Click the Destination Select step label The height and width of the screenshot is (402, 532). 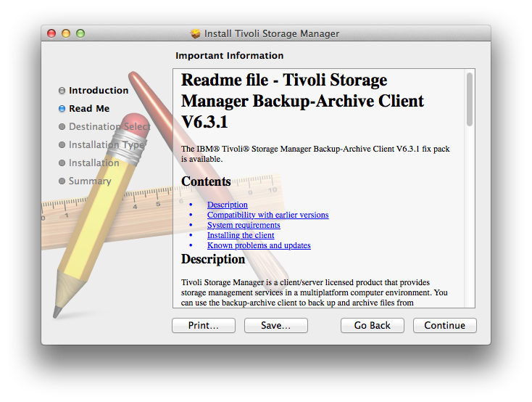coord(109,126)
